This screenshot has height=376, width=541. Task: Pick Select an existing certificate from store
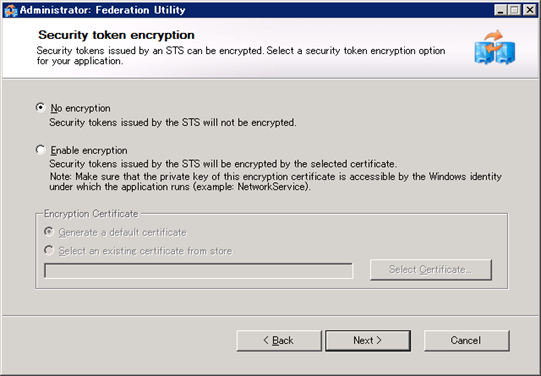click(49, 250)
